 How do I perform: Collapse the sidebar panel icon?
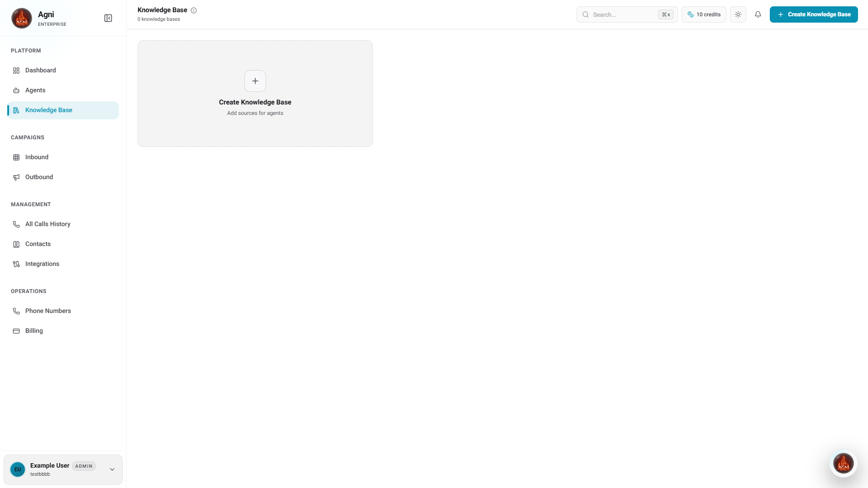[108, 18]
